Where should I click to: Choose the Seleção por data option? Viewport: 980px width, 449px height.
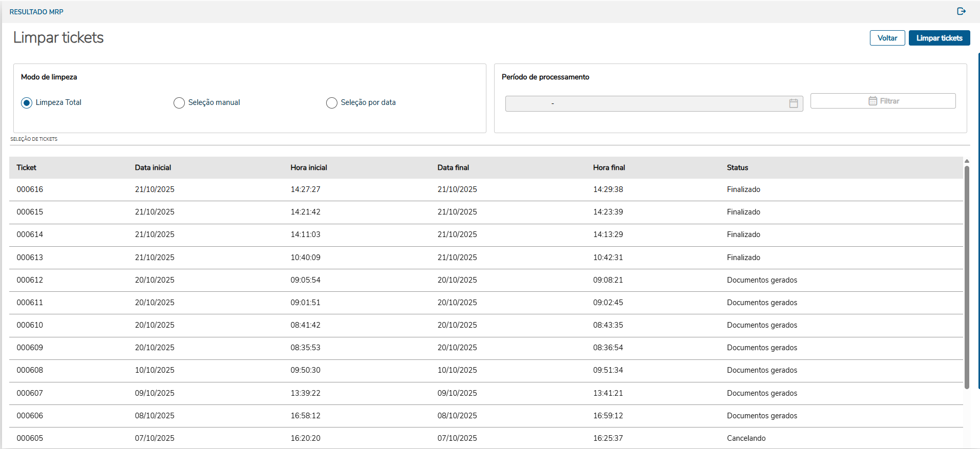[x=332, y=103]
